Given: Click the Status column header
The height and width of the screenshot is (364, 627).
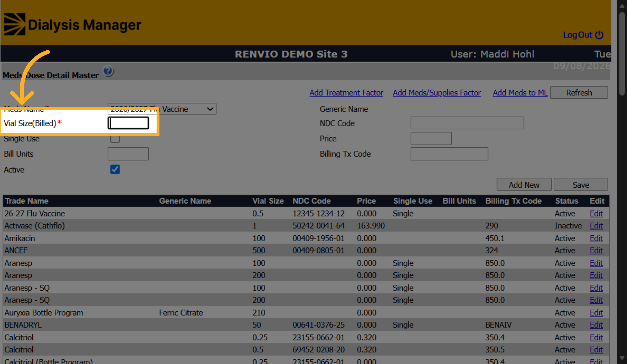Looking at the screenshot, I should (x=567, y=201).
